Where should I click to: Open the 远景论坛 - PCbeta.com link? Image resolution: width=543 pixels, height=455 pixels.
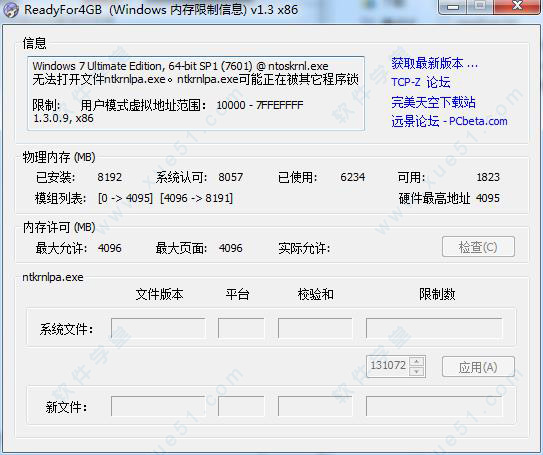(x=449, y=121)
